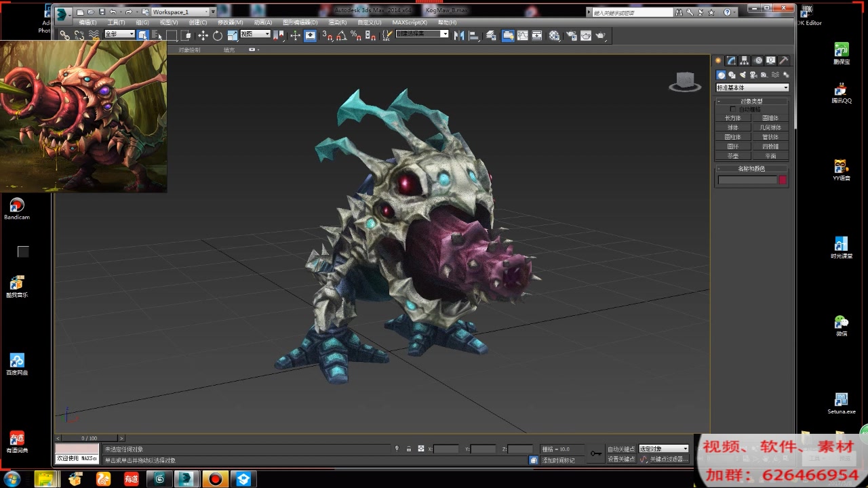
Task: Select the Link tool in main toolbar
Action: tap(64, 35)
